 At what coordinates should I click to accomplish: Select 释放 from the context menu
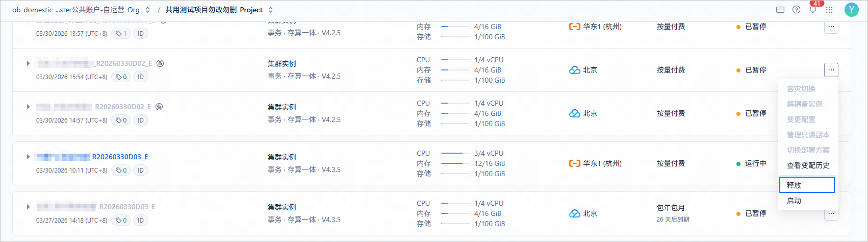(x=807, y=185)
